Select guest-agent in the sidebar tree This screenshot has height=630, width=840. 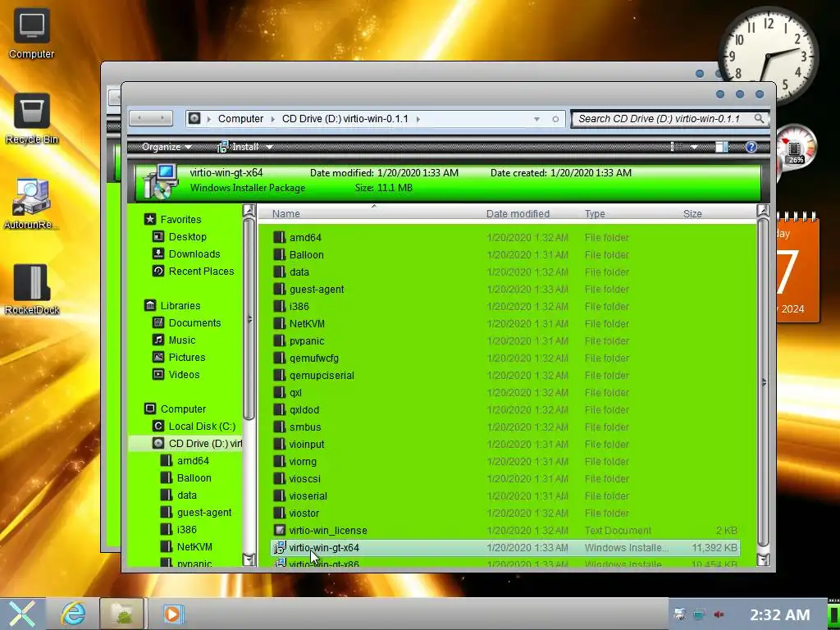coord(196,512)
